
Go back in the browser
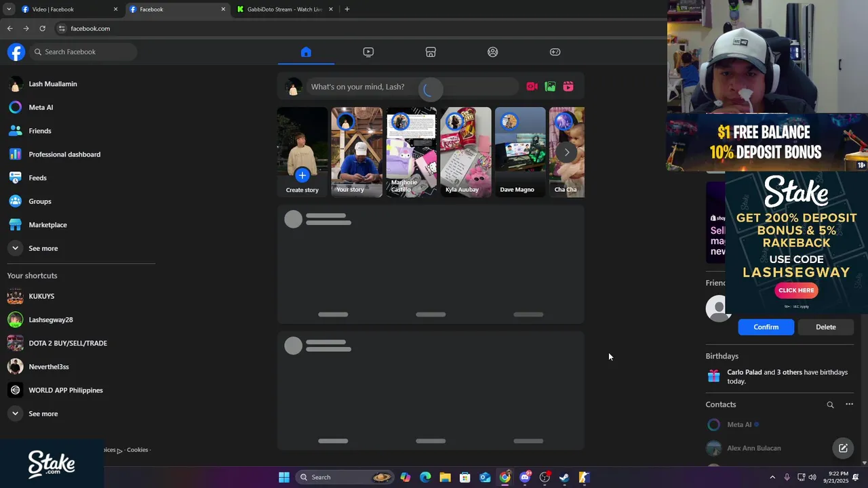9,28
